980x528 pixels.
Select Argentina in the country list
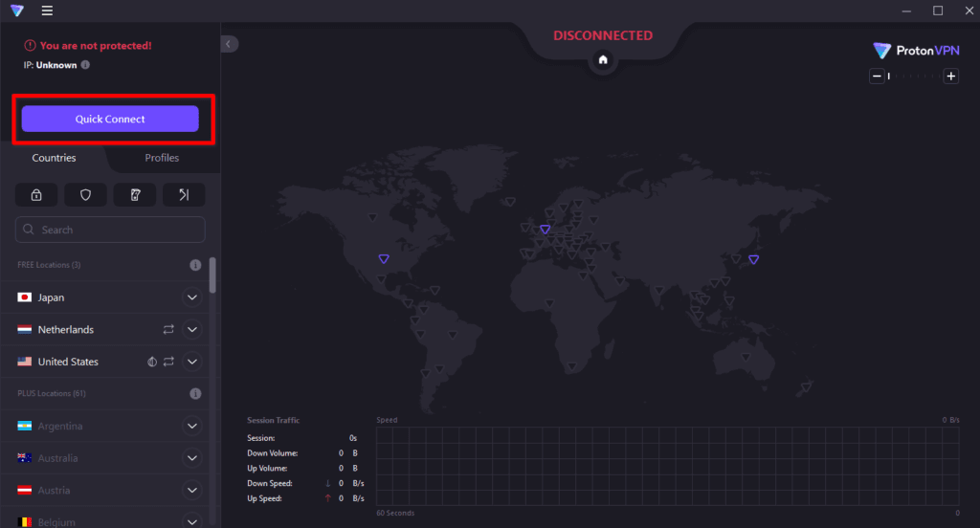click(x=60, y=427)
